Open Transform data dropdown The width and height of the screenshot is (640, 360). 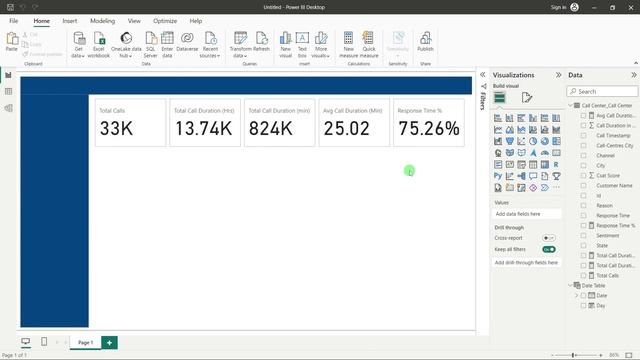tap(240, 44)
